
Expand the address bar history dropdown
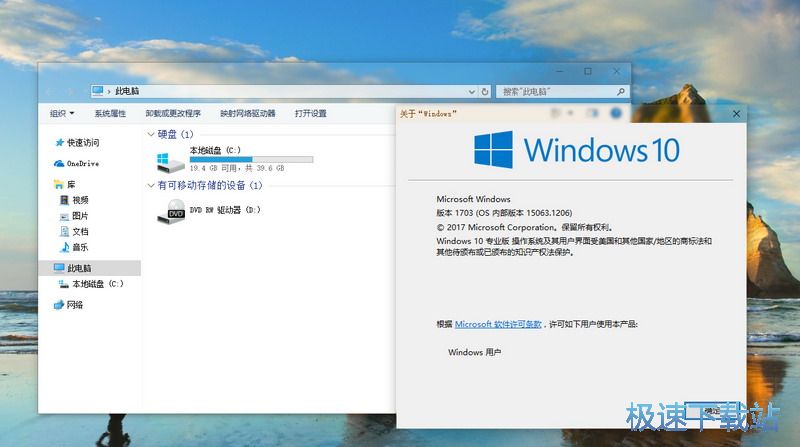[x=471, y=91]
